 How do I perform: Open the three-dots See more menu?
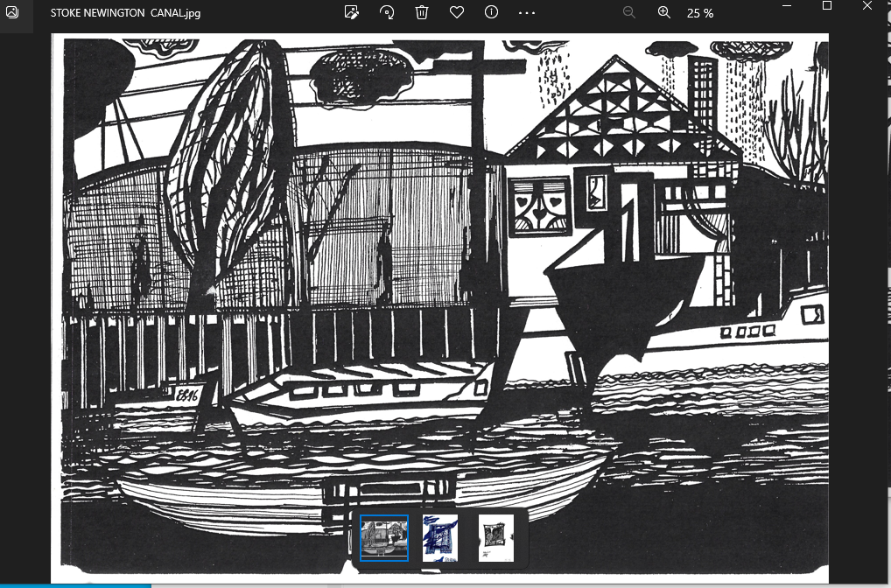[x=526, y=12]
